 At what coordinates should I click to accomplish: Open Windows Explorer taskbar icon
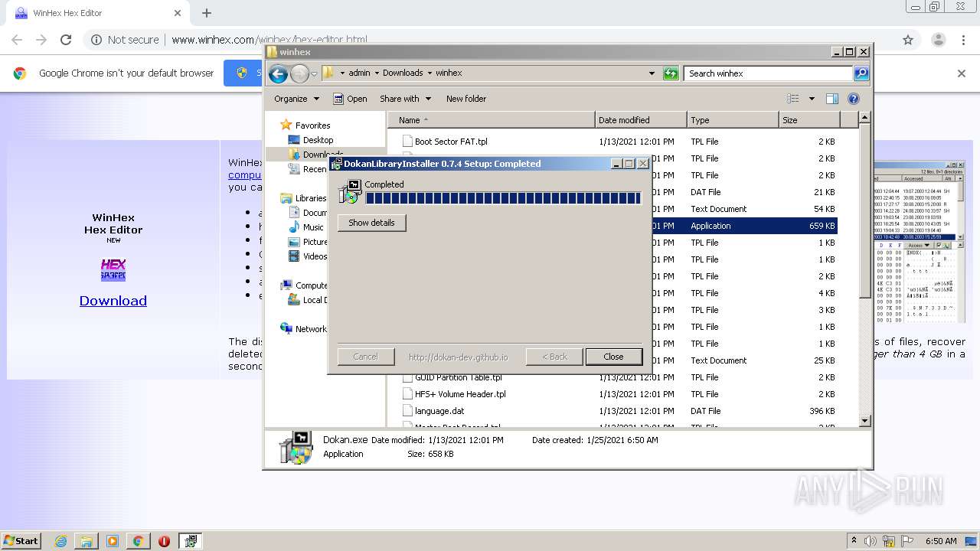(87, 541)
